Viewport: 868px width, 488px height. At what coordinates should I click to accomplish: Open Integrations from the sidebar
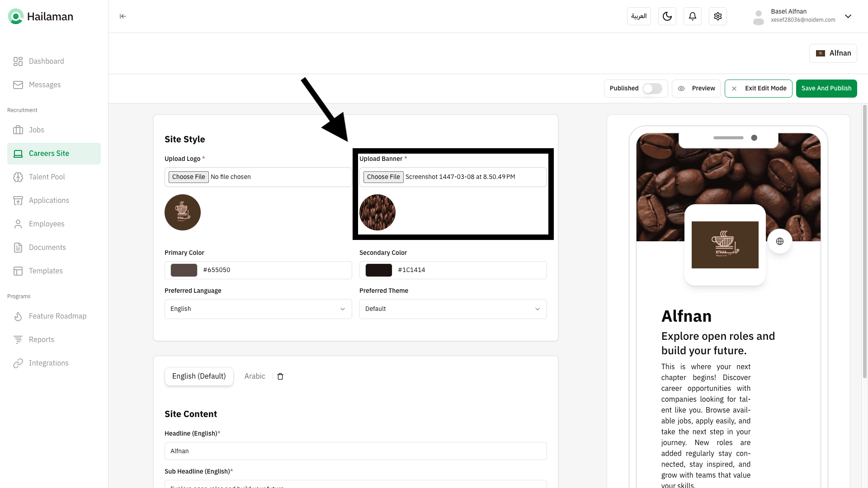pyautogui.click(x=49, y=363)
